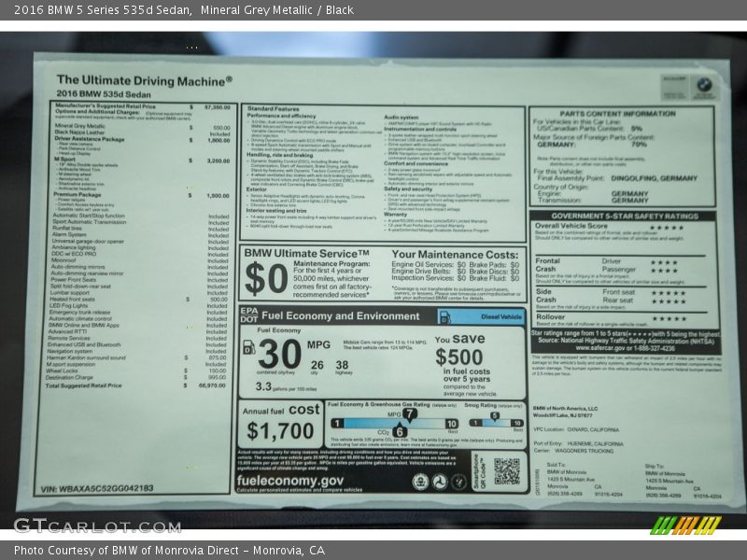Click the BMW Ultimate Service heading
Image resolution: width=747 pixels, height=560 pixels.
click(x=301, y=254)
